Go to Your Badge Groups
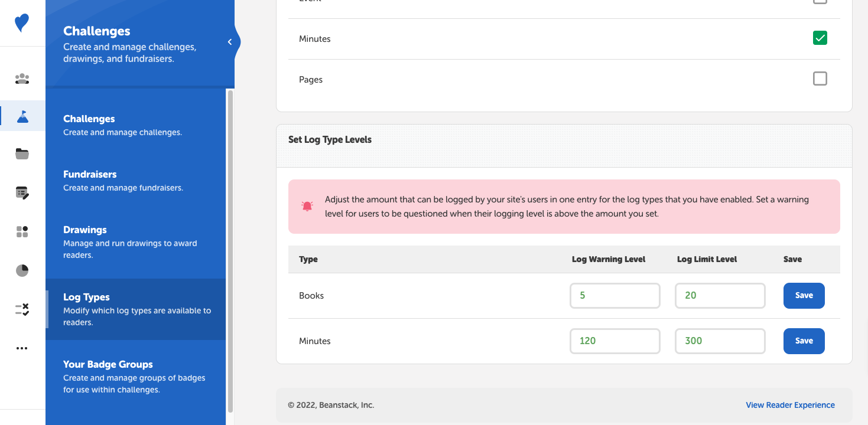This screenshot has width=868, height=425. tap(108, 364)
